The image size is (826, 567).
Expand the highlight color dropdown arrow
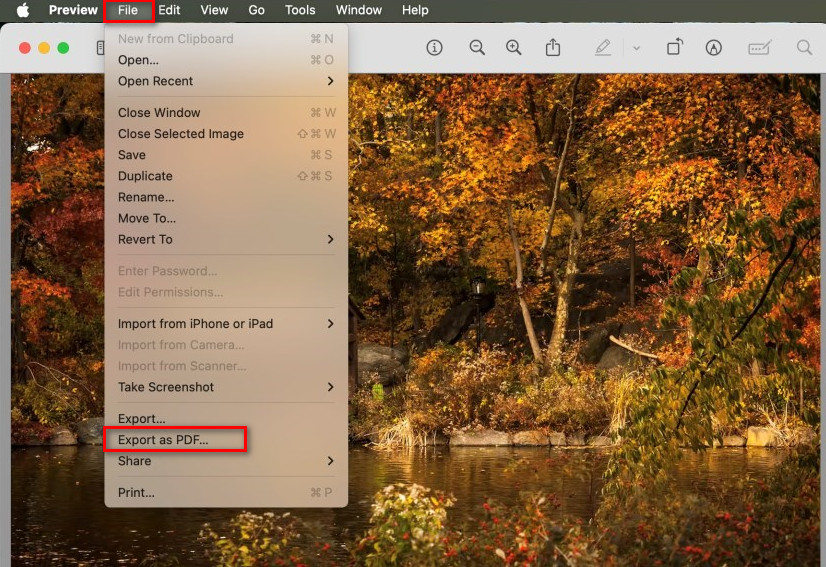click(x=636, y=48)
